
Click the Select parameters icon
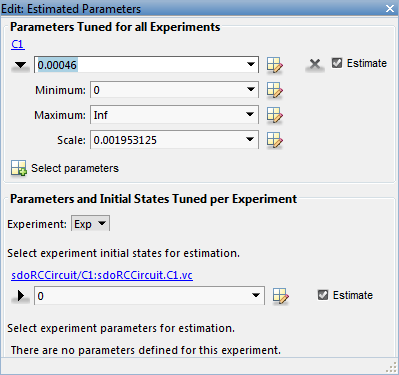(x=19, y=168)
